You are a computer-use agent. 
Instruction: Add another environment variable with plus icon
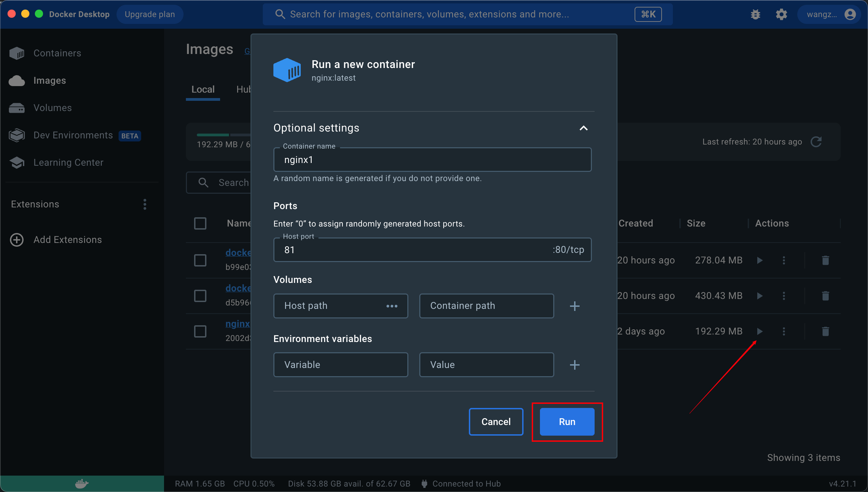[575, 365]
